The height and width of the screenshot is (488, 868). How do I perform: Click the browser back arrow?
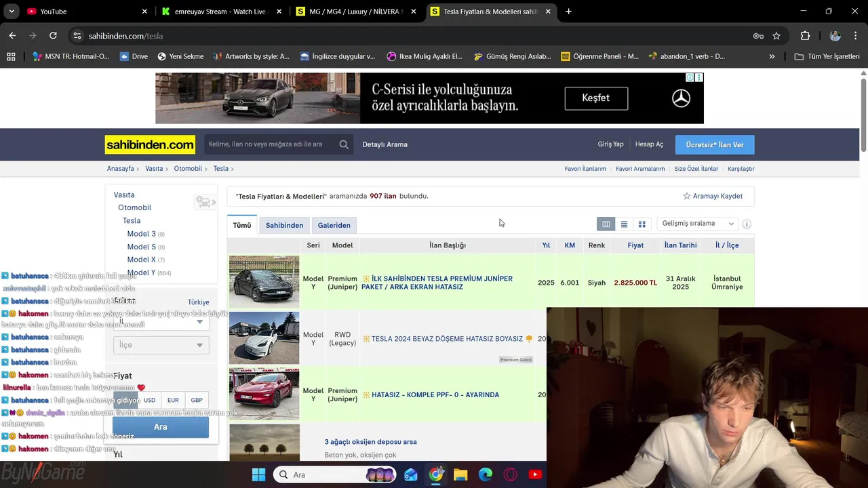pyautogui.click(x=12, y=36)
